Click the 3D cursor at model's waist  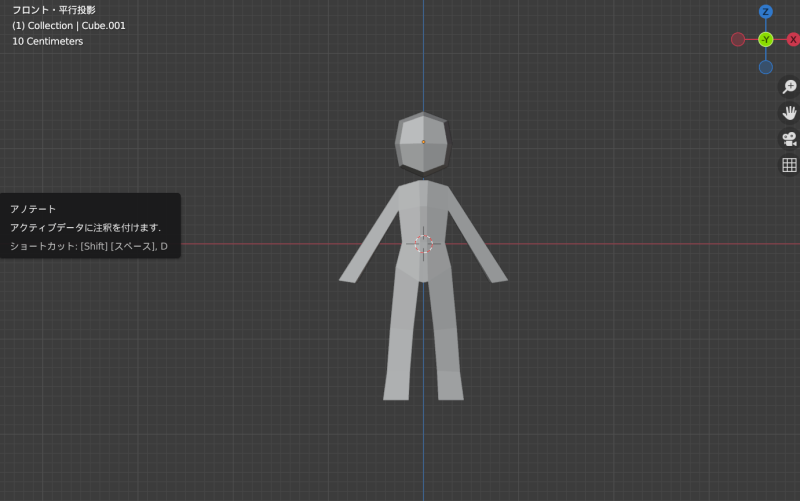point(423,244)
